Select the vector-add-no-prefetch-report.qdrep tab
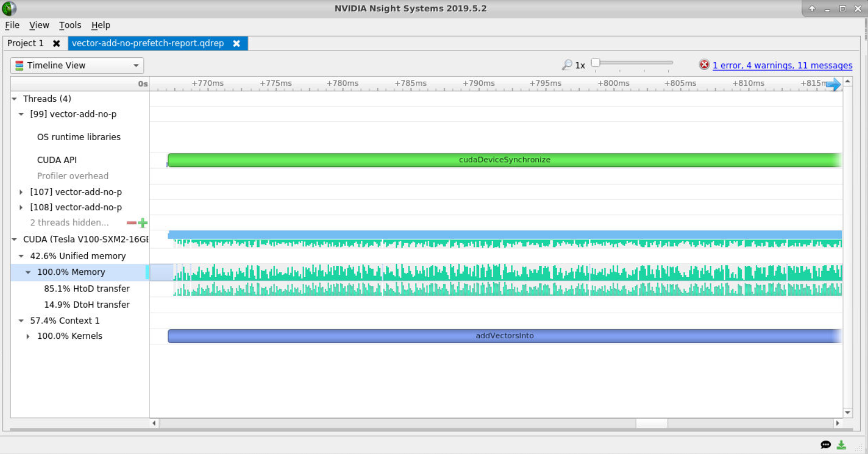868x454 pixels. coord(148,43)
